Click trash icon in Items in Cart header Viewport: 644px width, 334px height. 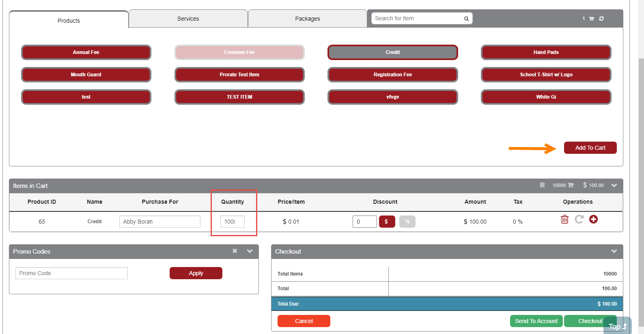(542, 185)
